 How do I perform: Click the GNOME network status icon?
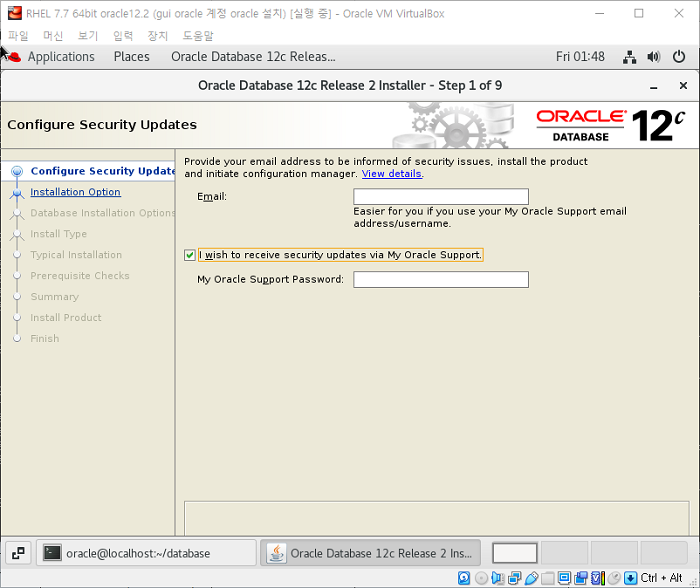[x=630, y=57]
